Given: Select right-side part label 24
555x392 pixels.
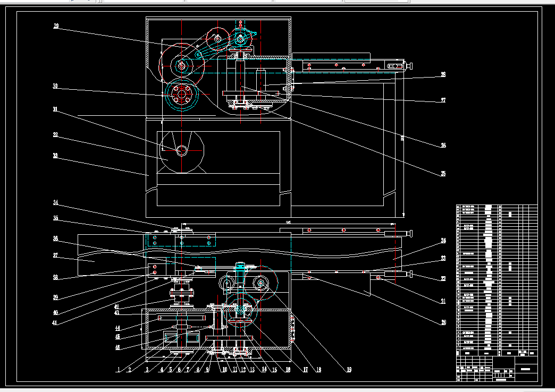Looking at the screenshot, I should click(443, 241).
